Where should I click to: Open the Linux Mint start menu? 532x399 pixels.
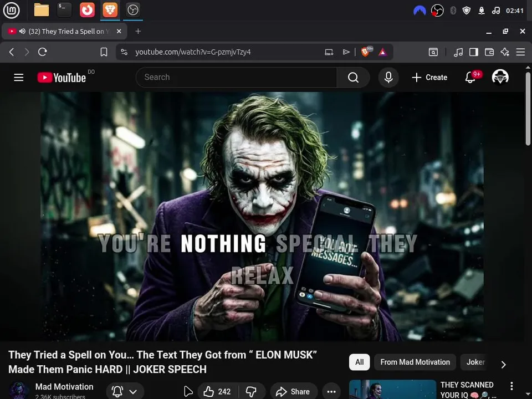tap(11, 10)
